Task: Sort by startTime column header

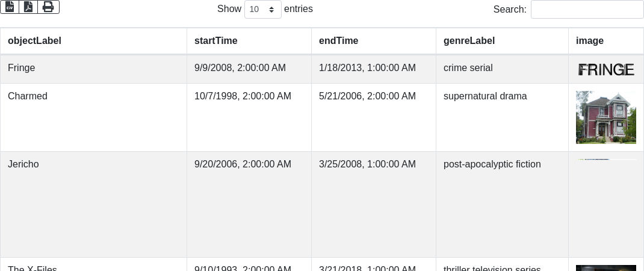Action: tap(215, 41)
